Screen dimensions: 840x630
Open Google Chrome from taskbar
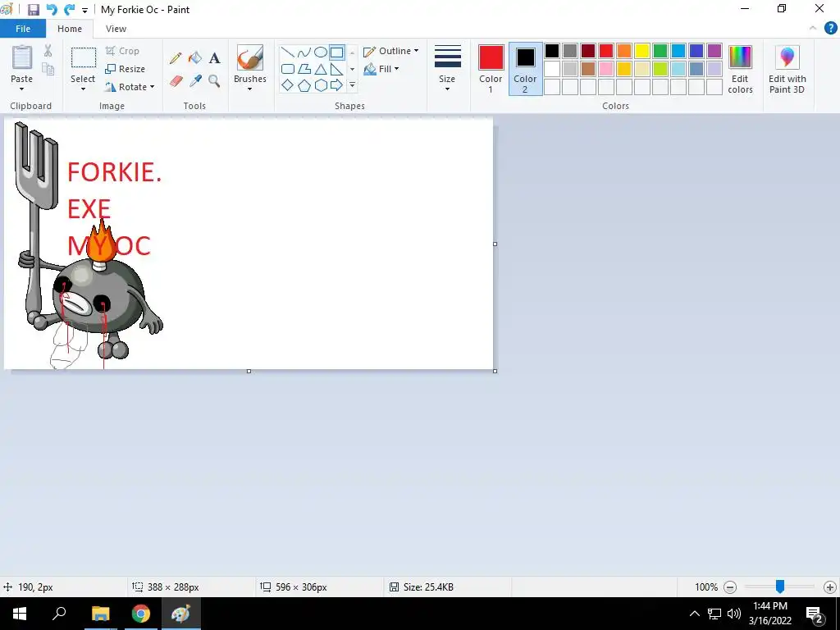[x=141, y=614]
